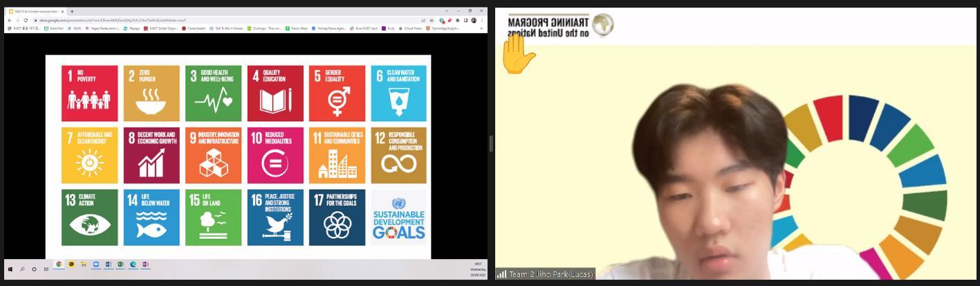
Task: Bookmark this page with the star icon
Action: coord(431,20)
